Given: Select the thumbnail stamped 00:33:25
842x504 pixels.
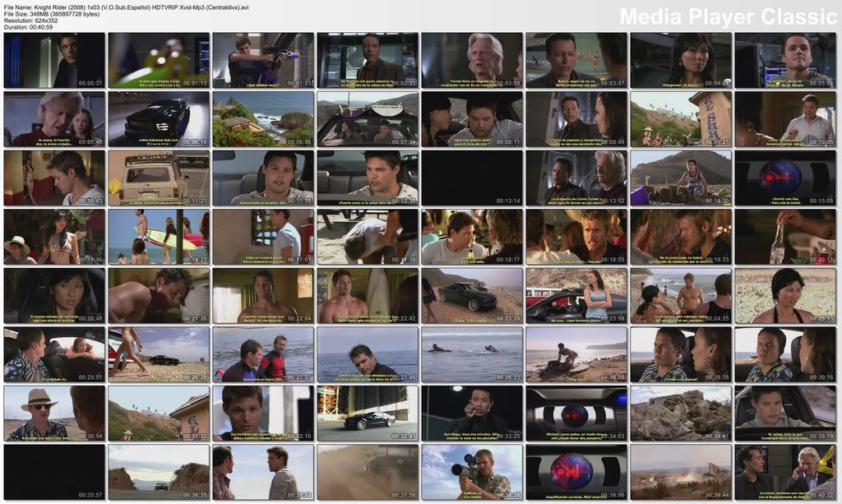Looking at the screenshot, I should pos(471,414).
